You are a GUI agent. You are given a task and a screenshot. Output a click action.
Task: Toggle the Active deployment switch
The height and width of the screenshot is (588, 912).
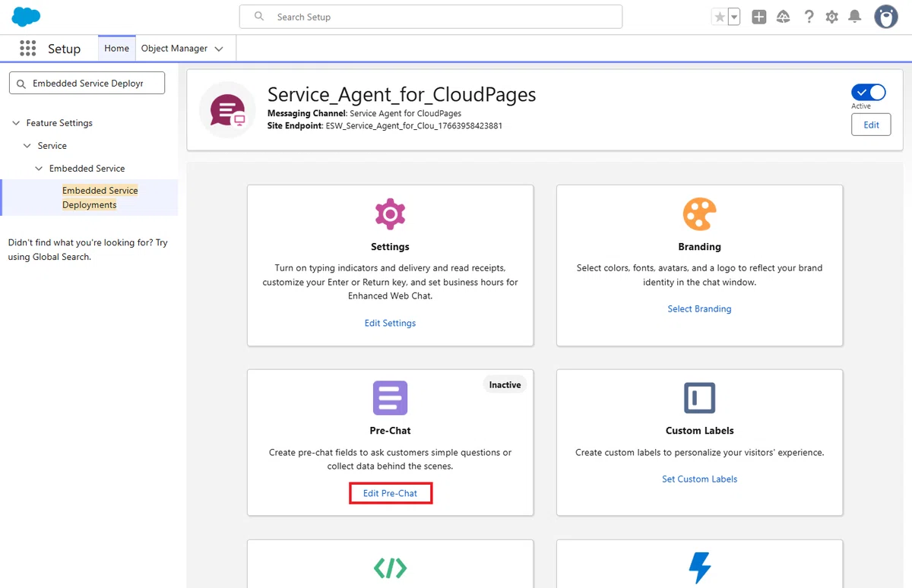[x=869, y=92]
